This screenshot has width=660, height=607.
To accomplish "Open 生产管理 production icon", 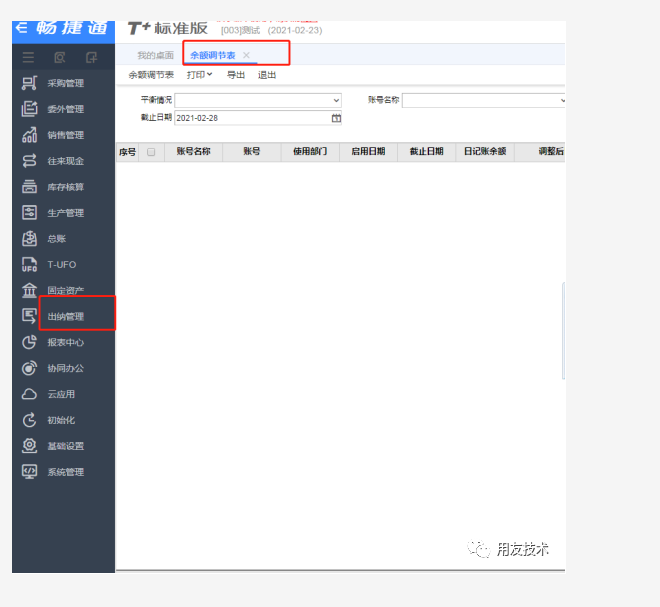I will click(29, 213).
